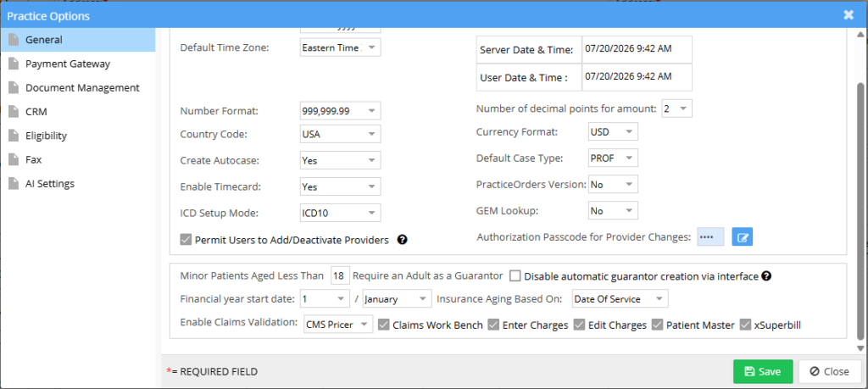This screenshot has width=868, height=389.
Task: Click help icon beside Permit Users option
Action: tap(403, 240)
